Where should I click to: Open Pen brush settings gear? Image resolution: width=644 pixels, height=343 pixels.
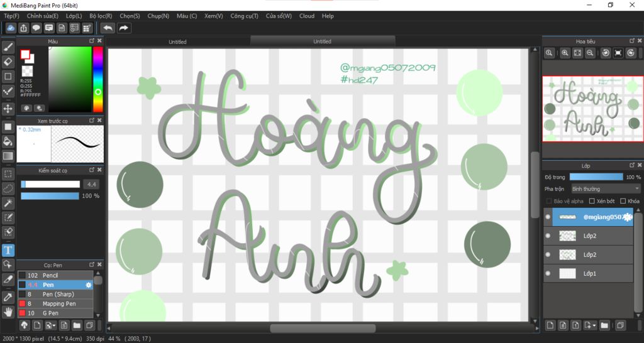pos(88,285)
